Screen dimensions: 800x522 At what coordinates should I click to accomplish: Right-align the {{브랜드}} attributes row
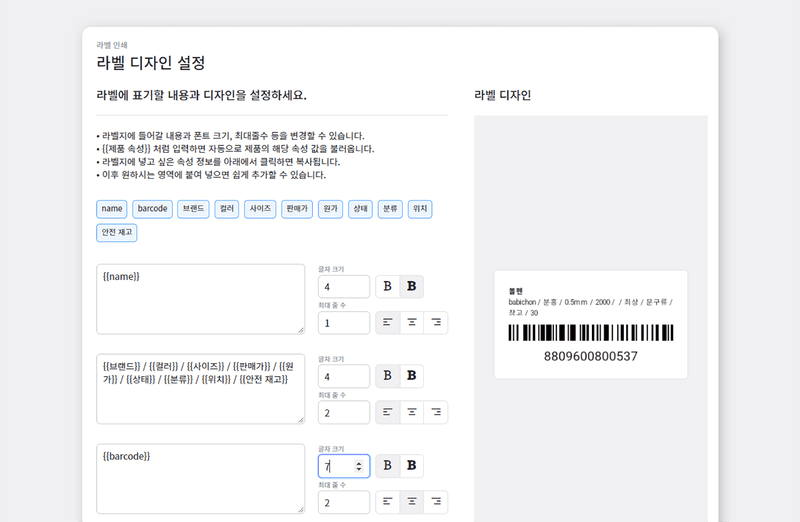(x=436, y=413)
